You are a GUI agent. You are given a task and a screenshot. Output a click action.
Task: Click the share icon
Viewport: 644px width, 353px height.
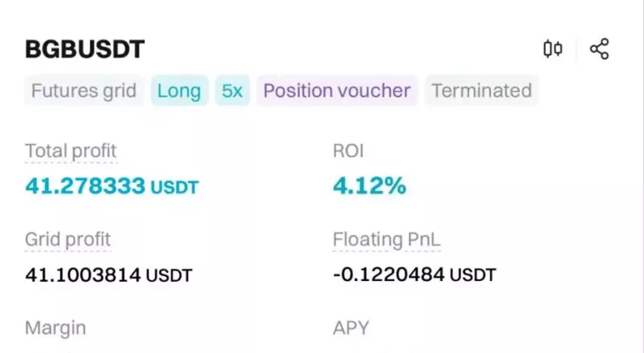(x=599, y=49)
